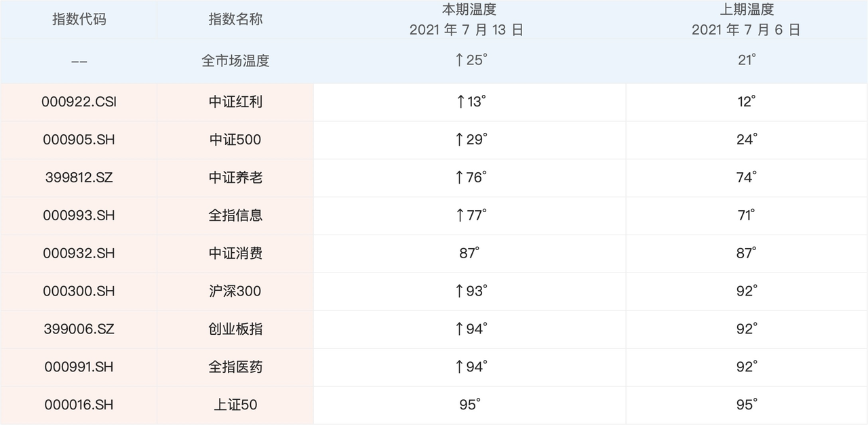Click the up arrow next to 29°

click(460, 140)
